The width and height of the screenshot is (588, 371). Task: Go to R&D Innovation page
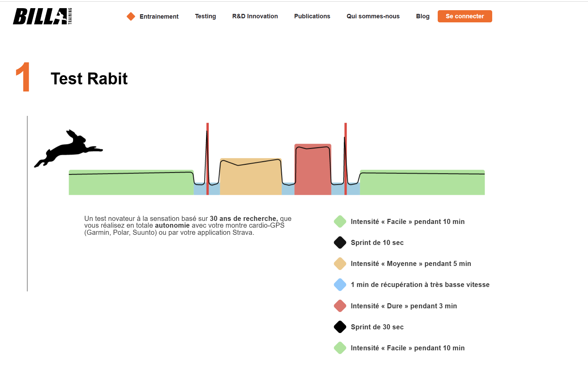tap(255, 16)
